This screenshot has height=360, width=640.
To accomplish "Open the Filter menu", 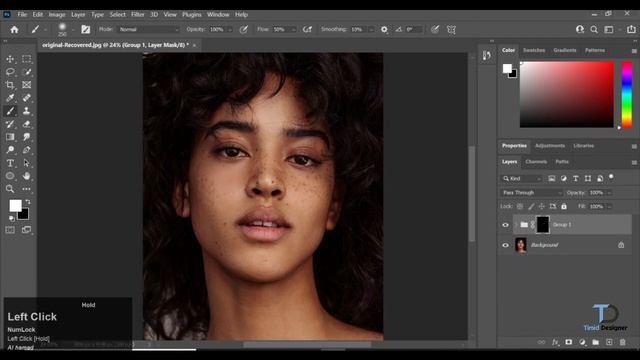I will pos(138,14).
